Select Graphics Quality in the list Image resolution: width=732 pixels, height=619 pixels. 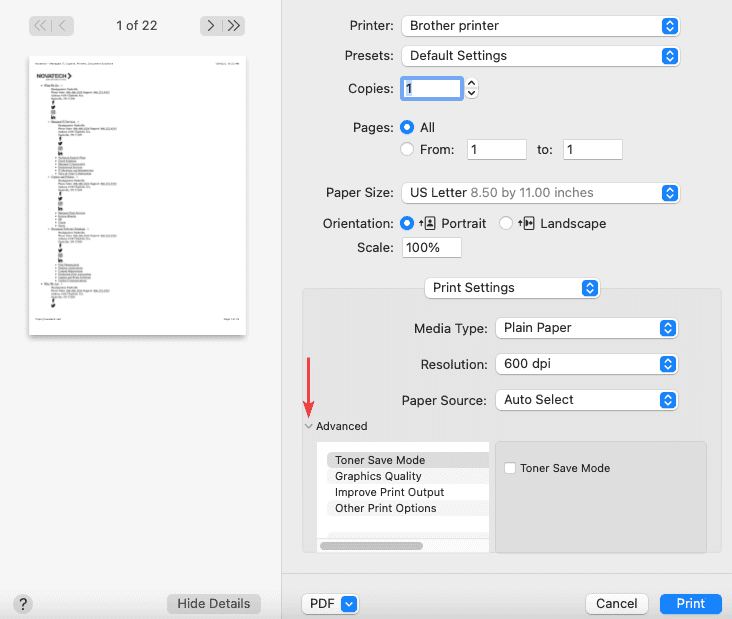pos(378,476)
